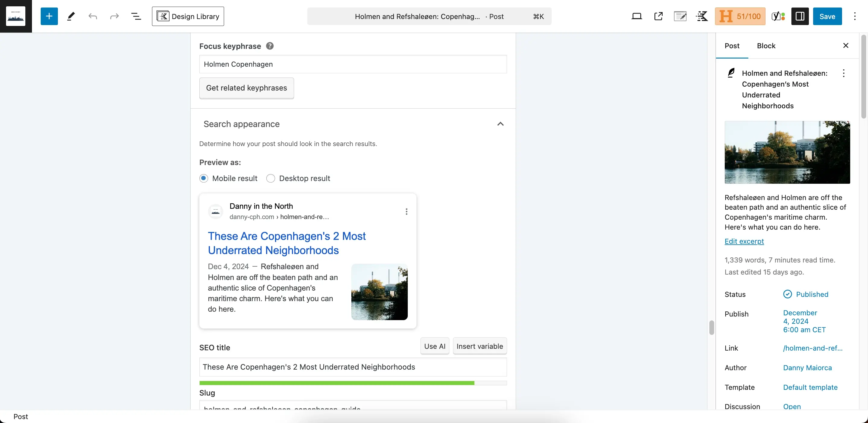Select Mobile result preview
This screenshot has width=868, height=423.
204,178
